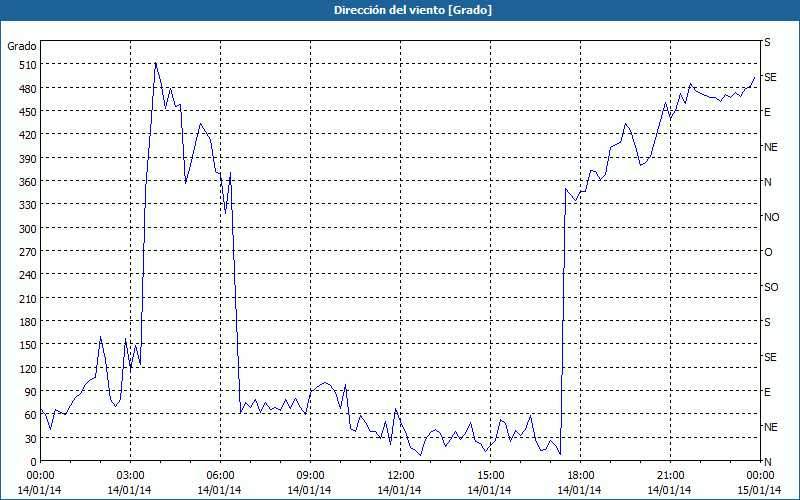This screenshot has height=500, width=800.
Task: Click the 240 tick label
Action: 28,276
